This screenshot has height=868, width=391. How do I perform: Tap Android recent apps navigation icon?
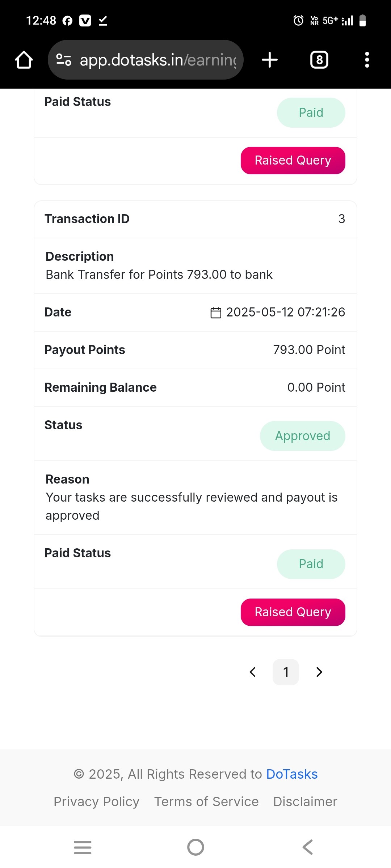(x=83, y=847)
